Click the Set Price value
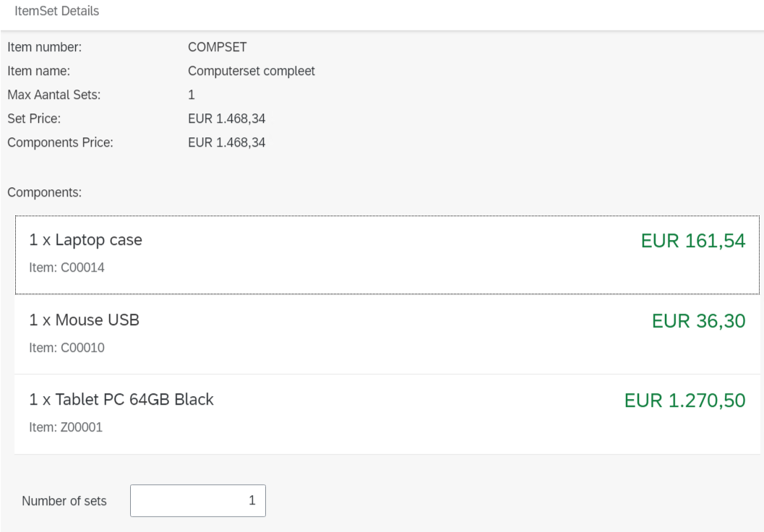The height and width of the screenshot is (532, 764). pos(226,119)
